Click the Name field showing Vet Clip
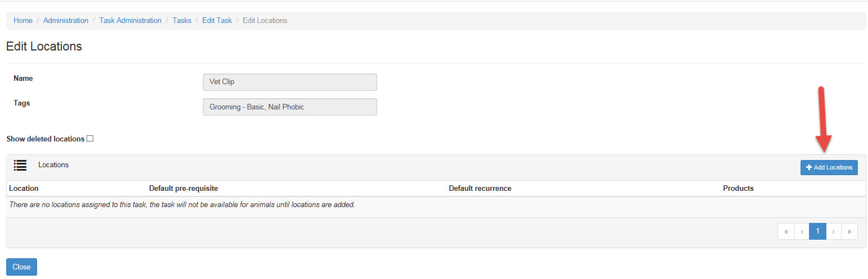Image resolution: width=868 pixels, height=279 pixels. pyautogui.click(x=290, y=82)
